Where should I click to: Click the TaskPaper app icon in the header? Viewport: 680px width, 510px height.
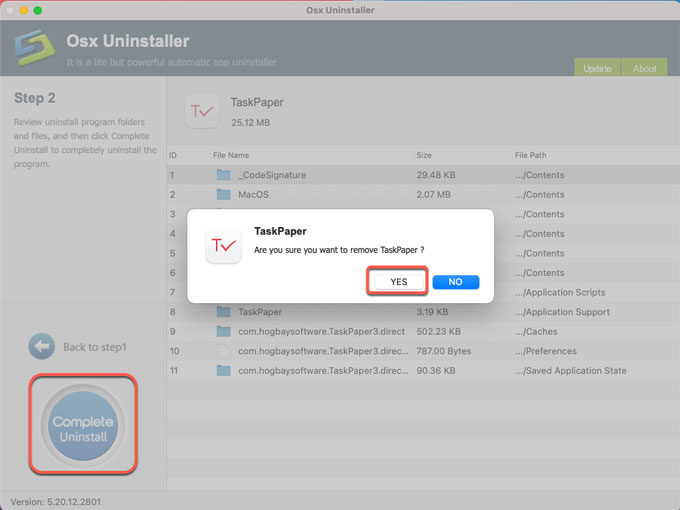point(202,111)
